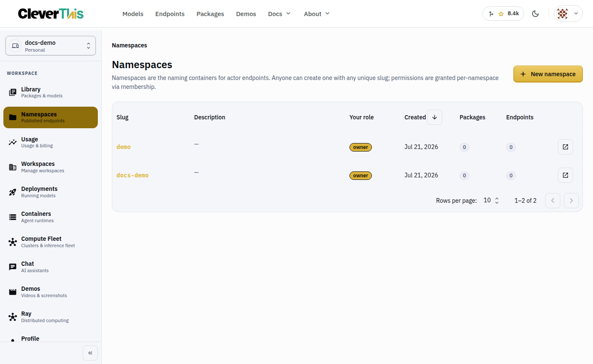Open the Deployments rocket icon

point(13,192)
